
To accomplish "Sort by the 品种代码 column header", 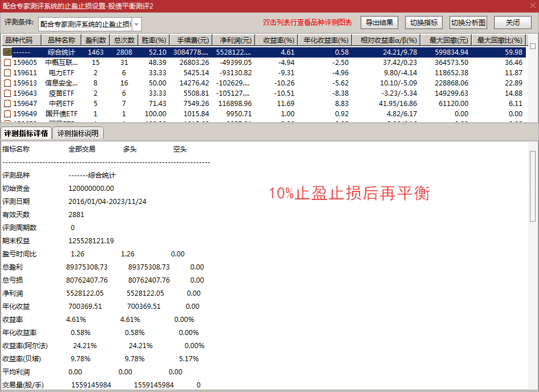I will coord(21,40).
